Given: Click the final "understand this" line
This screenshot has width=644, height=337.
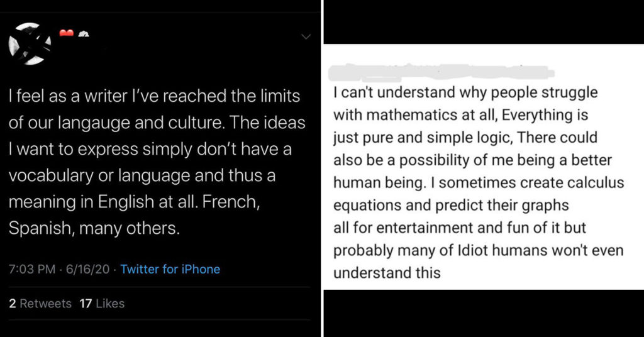Looking at the screenshot, I should 387,273.
